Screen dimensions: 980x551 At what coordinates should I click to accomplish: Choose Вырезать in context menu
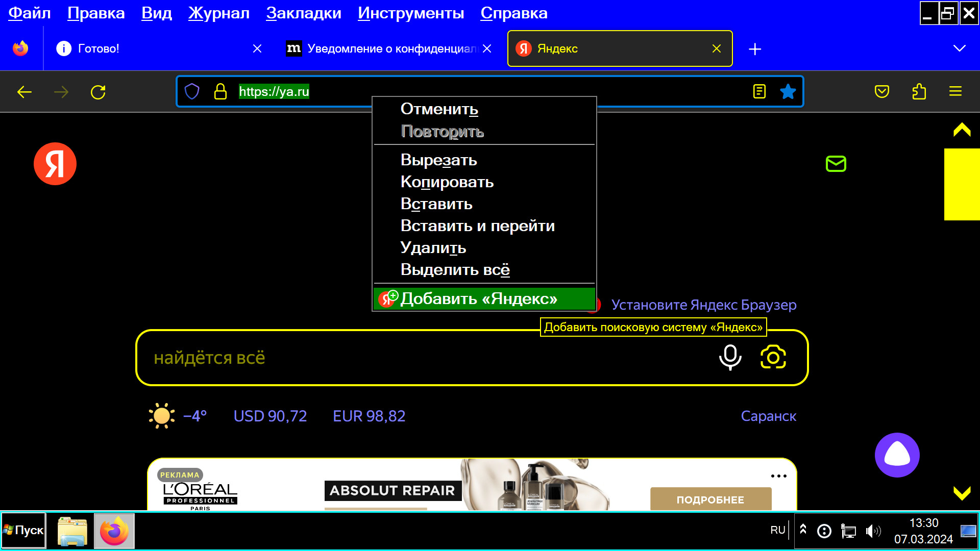click(x=484, y=160)
